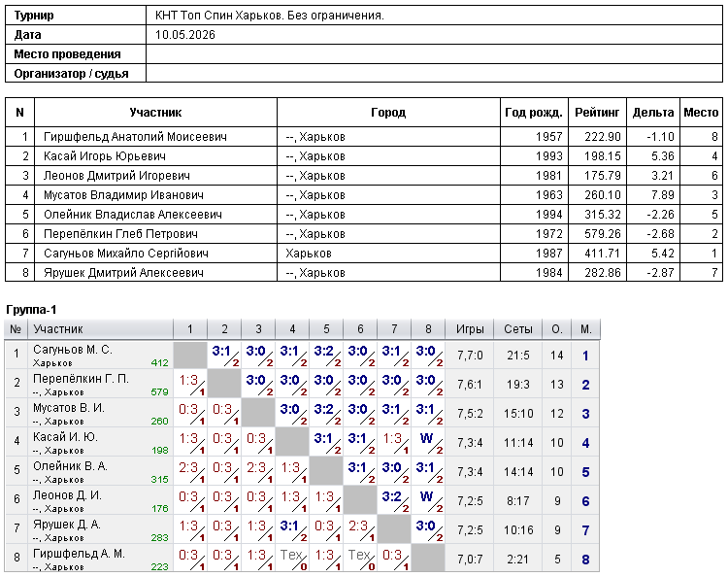Select participant Касай Игорь Юрьевич

click(x=105, y=156)
